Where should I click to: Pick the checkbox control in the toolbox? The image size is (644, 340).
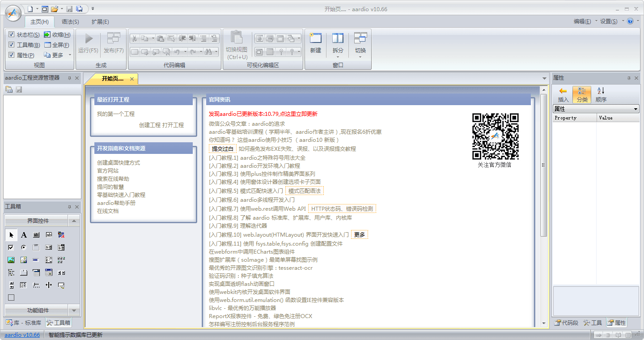click(11, 247)
